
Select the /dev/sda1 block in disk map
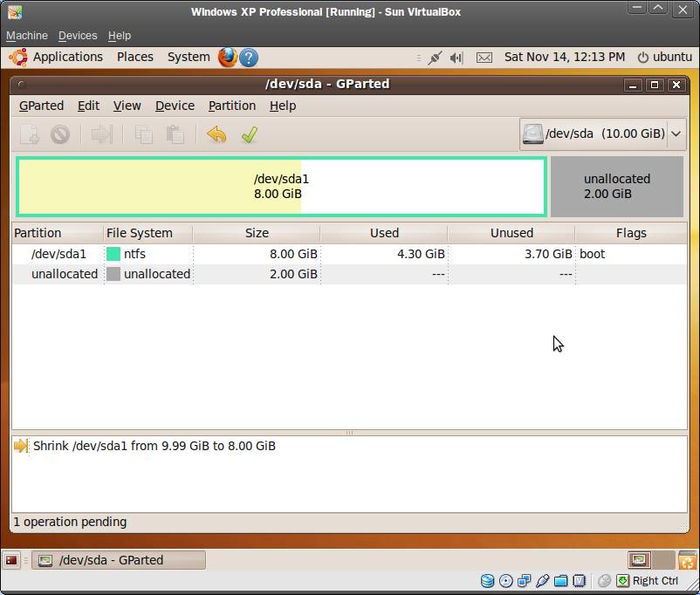tap(281, 187)
